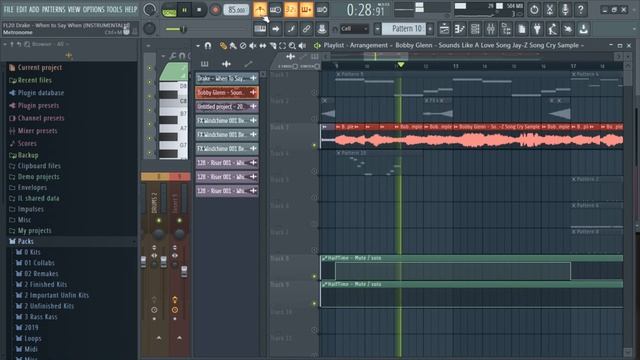Toggle Song/Pattern mode button

tap(169, 10)
